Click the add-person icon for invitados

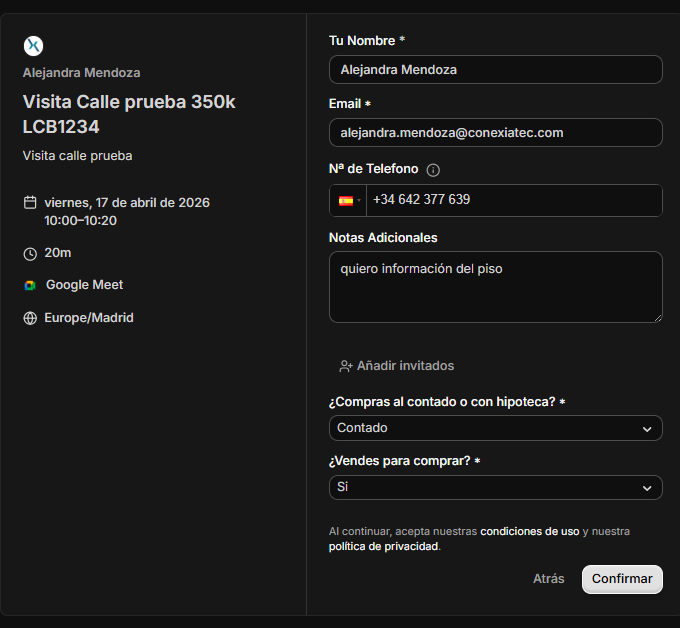coord(345,366)
